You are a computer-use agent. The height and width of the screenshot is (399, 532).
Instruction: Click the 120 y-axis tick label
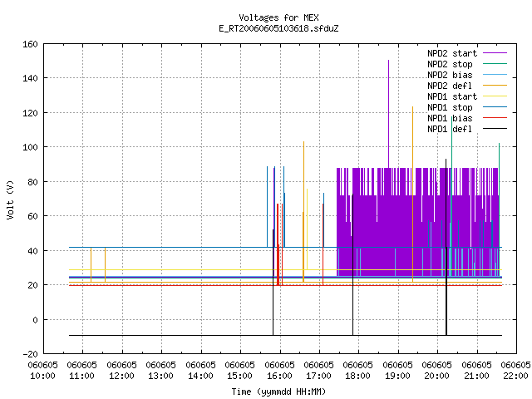click(x=30, y=113)
